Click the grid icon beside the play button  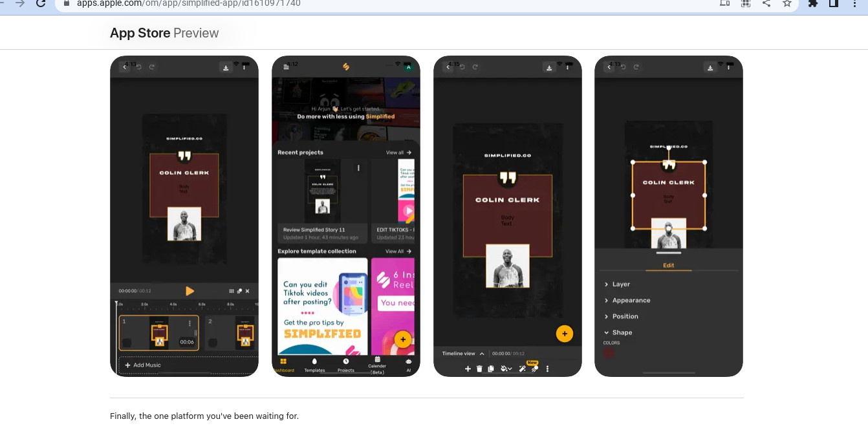click(232, 292)
